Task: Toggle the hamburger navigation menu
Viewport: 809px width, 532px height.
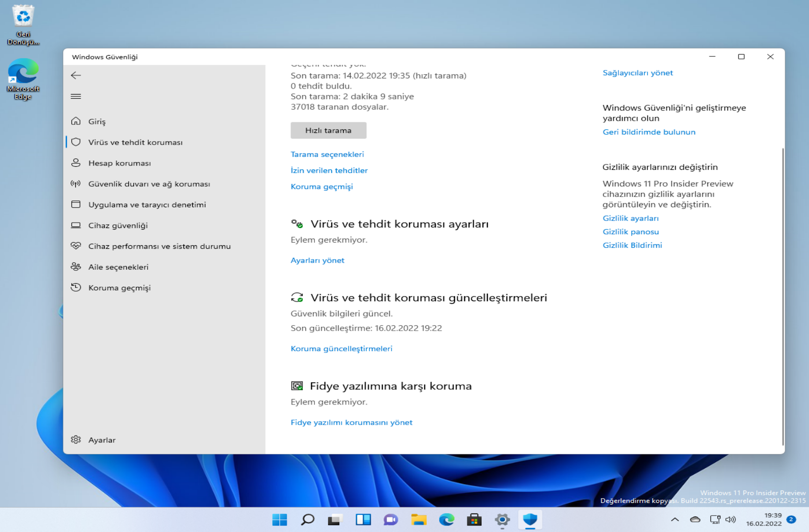Action: point(76,96)
